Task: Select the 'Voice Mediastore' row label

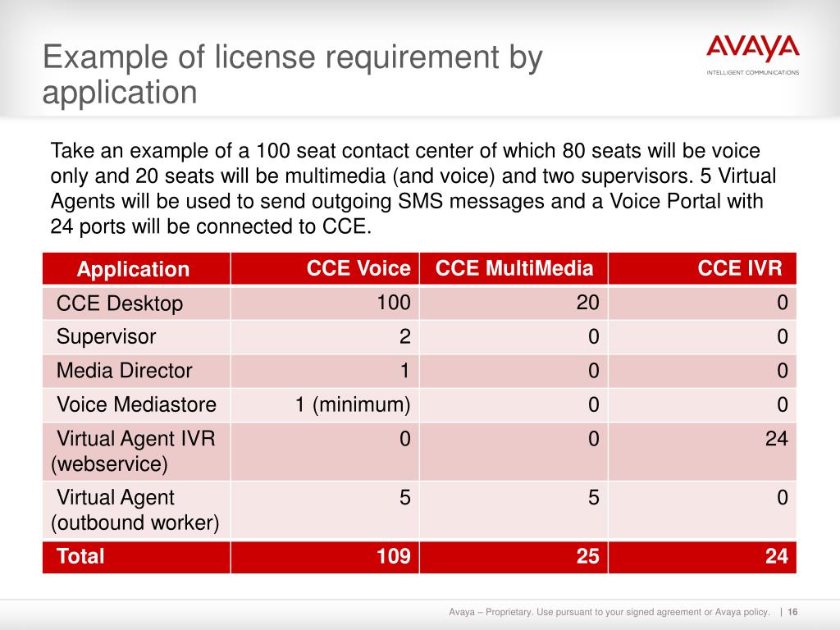Action: click(x=137, y=404)
